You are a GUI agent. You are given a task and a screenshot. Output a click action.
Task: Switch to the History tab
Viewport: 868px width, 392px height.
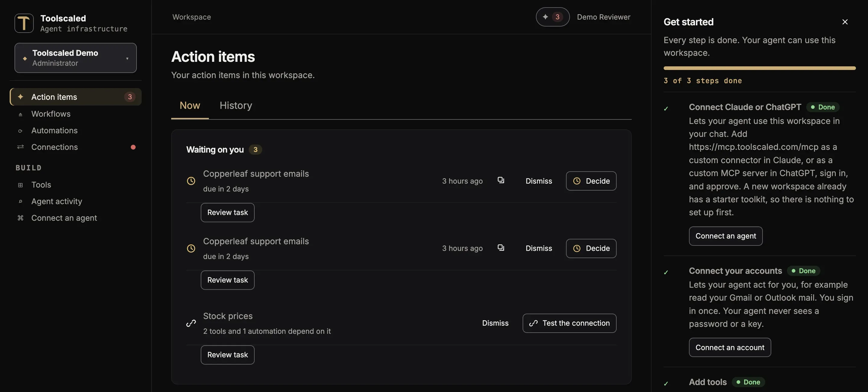pyautogui.click(x=236, y=106)
